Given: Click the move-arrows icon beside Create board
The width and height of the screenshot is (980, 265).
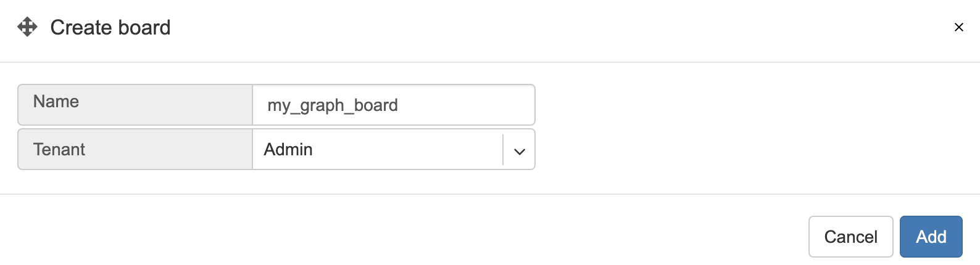Looking at the screenshot, I should (x=27, y=27).
